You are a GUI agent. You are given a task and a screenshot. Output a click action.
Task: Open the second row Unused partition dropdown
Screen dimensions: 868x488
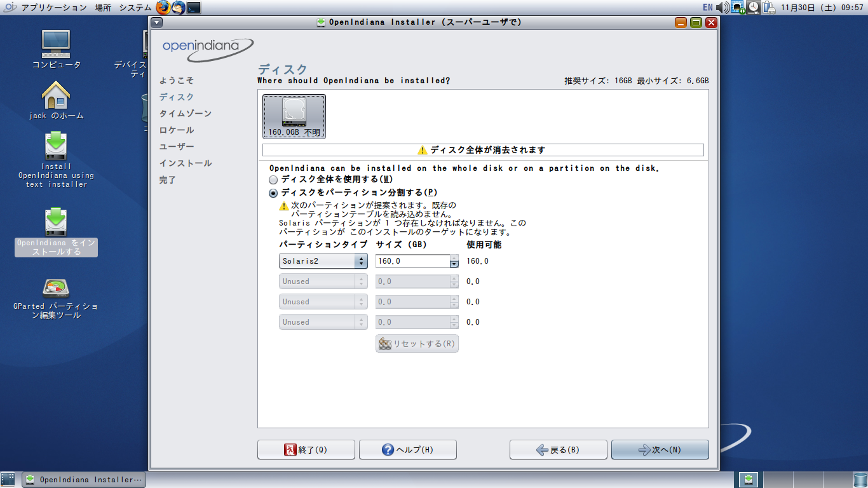point(323,281)
